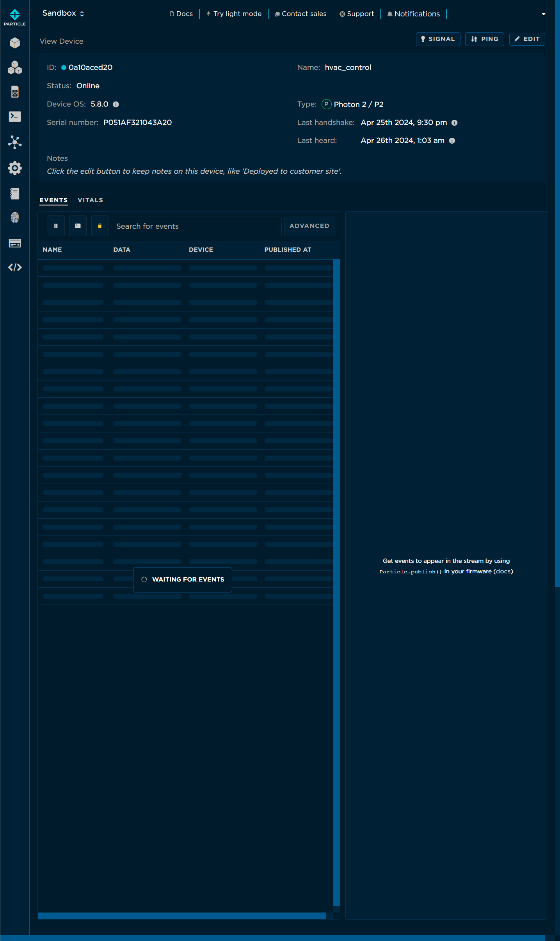Click the PING button
This screenshot has width=560, height=941.
point(484,39)
